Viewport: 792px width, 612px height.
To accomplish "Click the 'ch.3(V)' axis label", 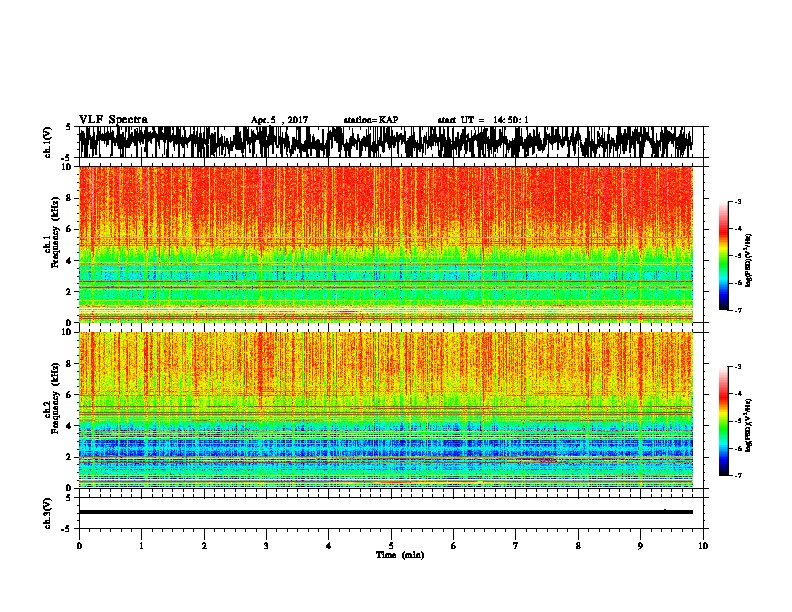I will pos(48,513).
